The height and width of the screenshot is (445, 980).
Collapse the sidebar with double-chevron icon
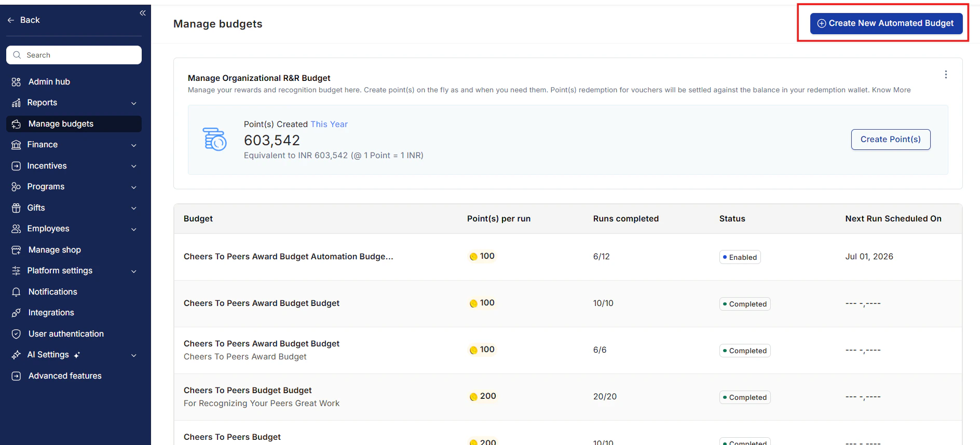(x=143, y=13)
